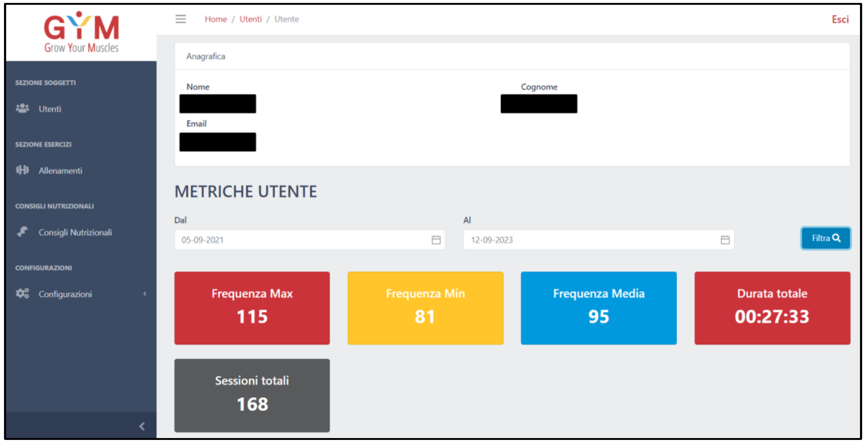Click the Allenamenti dumbbell icon
The width and height of the screenshot is (868, 445).
[x=22, y=170]
